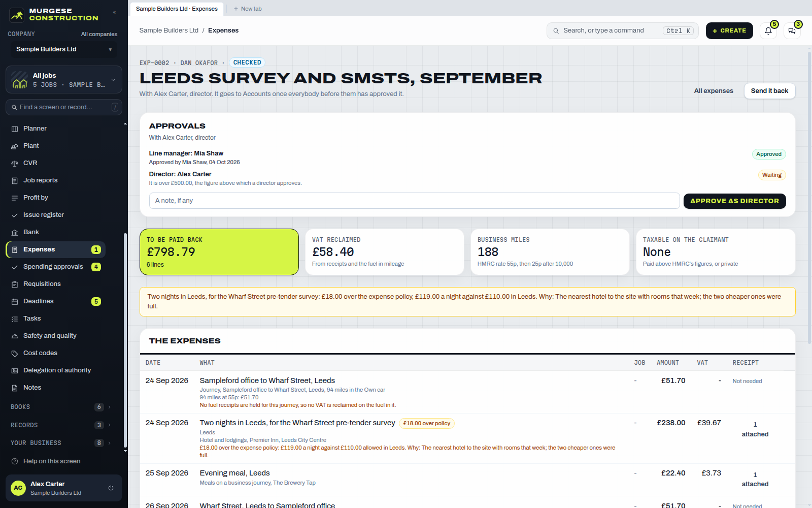The height and width of the screenshot is (508, 812).
Task: Click the To Be Paid Back card
Action: pyautogui.click(x=219, y=252)
